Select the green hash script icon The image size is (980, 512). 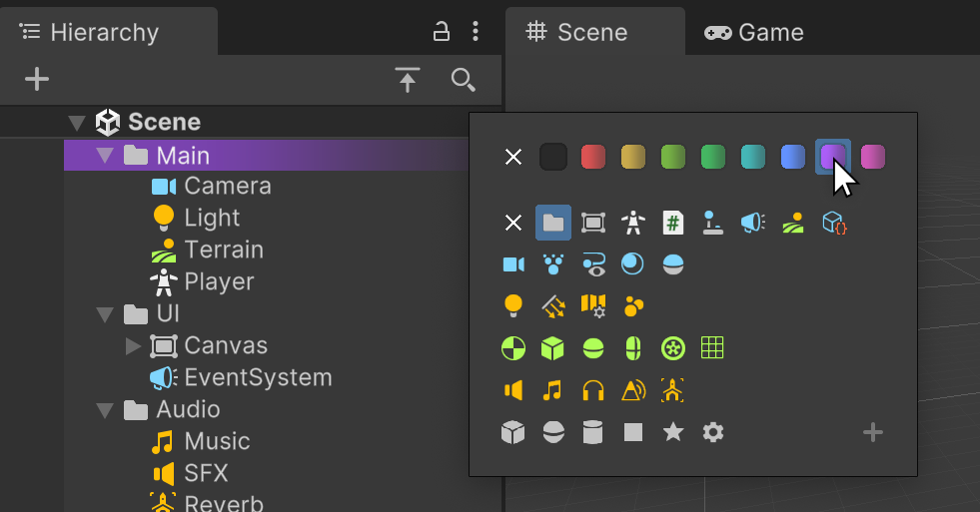pyautogui.click(x=673, y=223)
